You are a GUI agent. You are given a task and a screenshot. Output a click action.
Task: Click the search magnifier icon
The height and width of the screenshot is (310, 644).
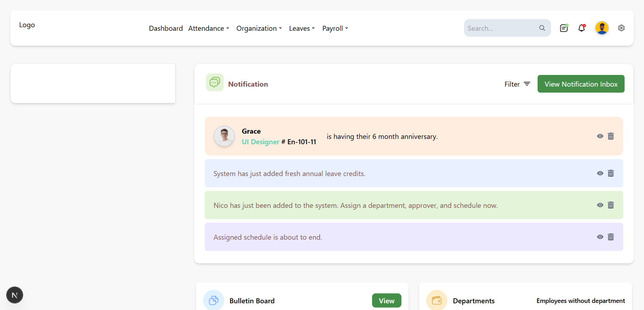coord(542,28)
